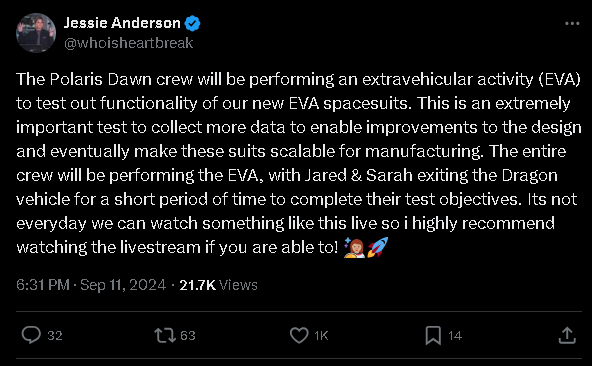This screenshot has width=592, height=366.
Task: Click the Polaris Dawn tweet body text
Action: pos(298,163)
